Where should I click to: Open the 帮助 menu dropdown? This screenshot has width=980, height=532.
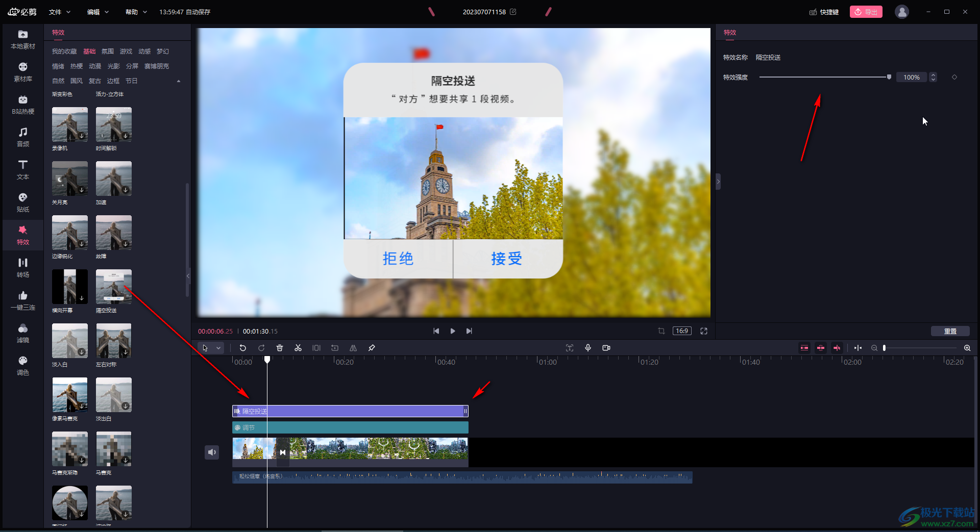click(136, 12)
